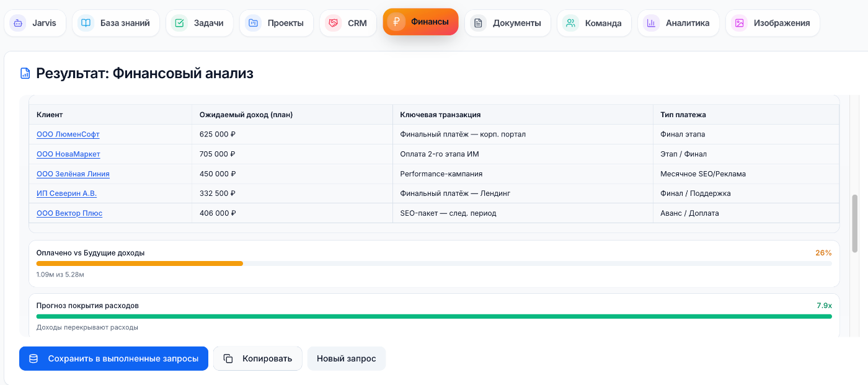Viewport: 868px width, 385px height.
Task: Click the checkmark icon for Задачи
Action: pyautogui.click(x=179, y=23)
